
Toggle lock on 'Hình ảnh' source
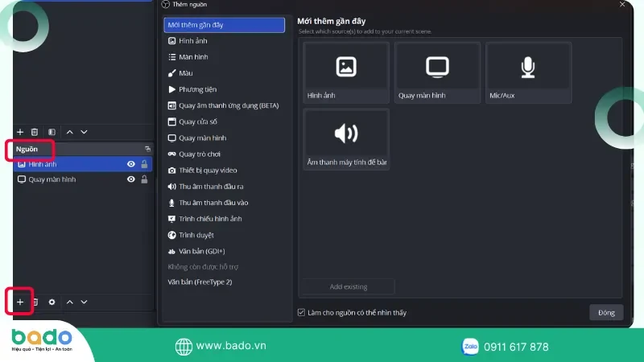144,164
